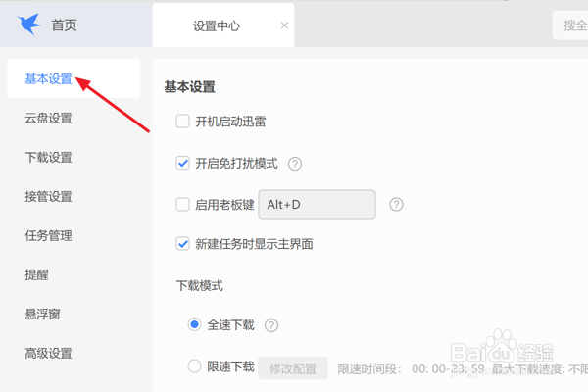Close the 设置中心 tab

tap(285, 25)
